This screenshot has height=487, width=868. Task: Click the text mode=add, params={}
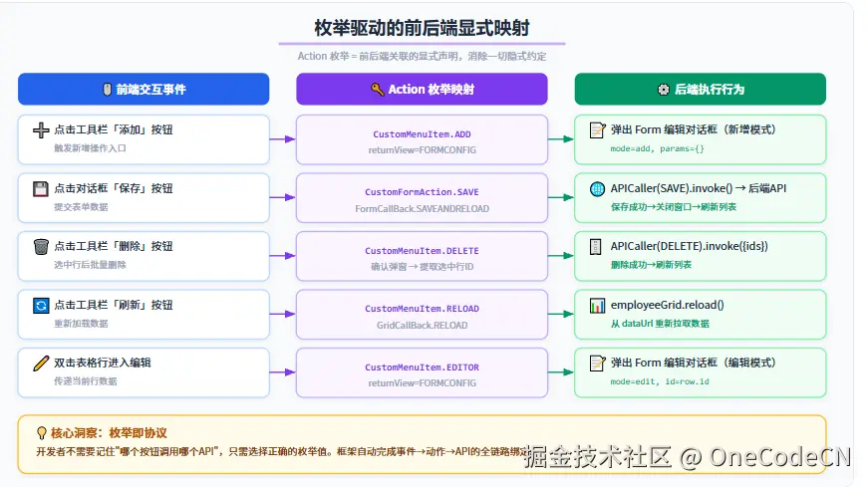pyautogui.click(x=657, y=148)
